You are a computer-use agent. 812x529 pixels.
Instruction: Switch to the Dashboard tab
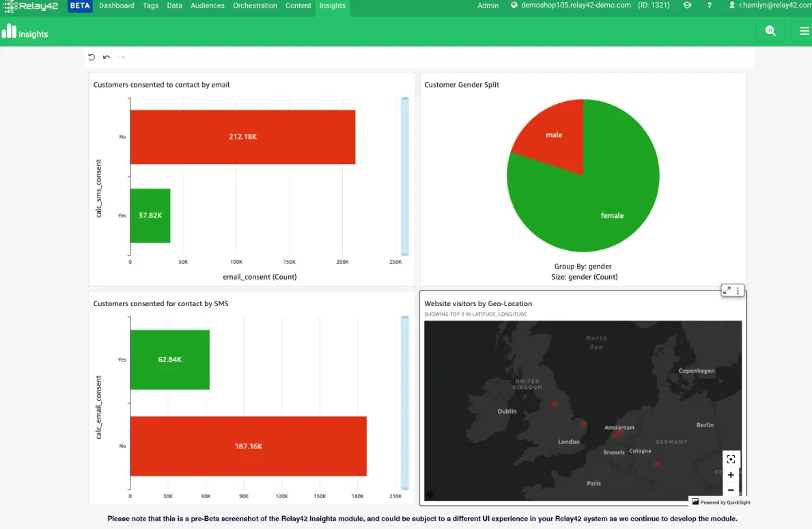[x=117, y=5]
